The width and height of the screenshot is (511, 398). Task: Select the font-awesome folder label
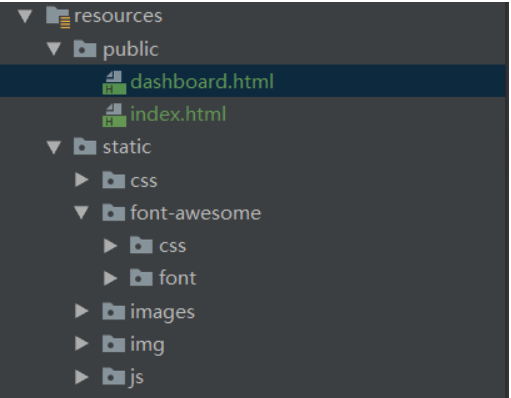pos(196,213)
